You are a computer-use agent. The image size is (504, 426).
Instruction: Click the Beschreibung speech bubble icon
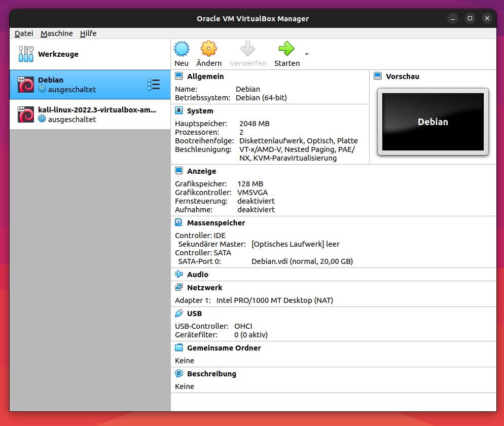pyautogui.click(x=178, y=373)
